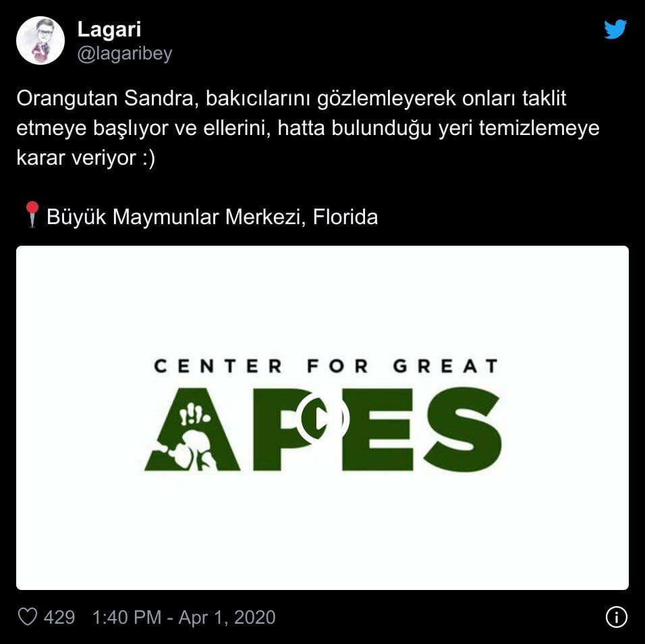
Task: Click the red pushpin emoji
Action: pos(32,215)
